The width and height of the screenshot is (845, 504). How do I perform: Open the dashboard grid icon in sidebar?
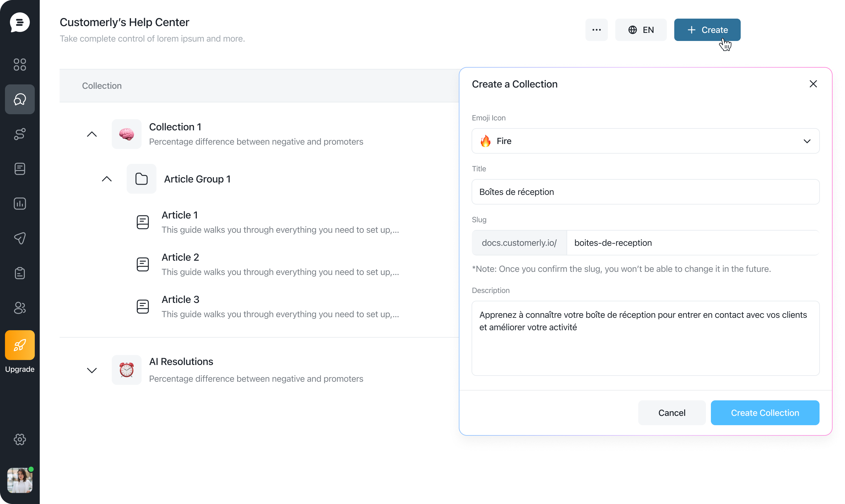(x=20, y=65)
